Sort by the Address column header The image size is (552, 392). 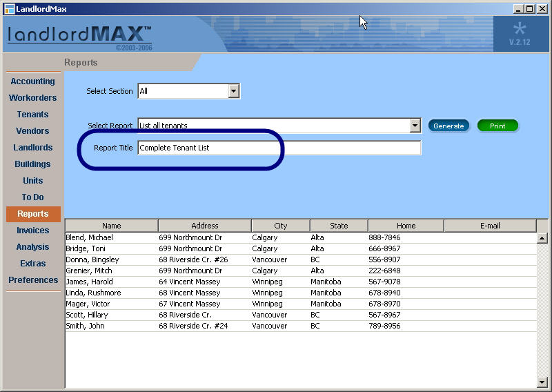tap(205, 226)
